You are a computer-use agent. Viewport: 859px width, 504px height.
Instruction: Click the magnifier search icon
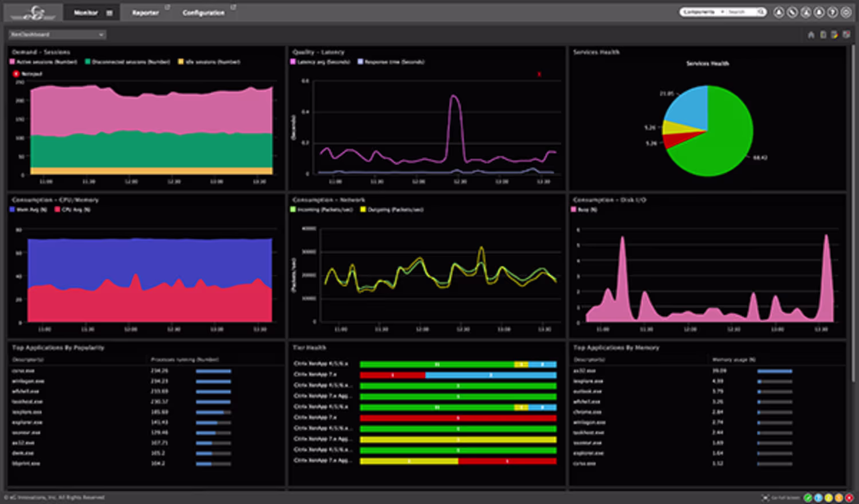761,12
